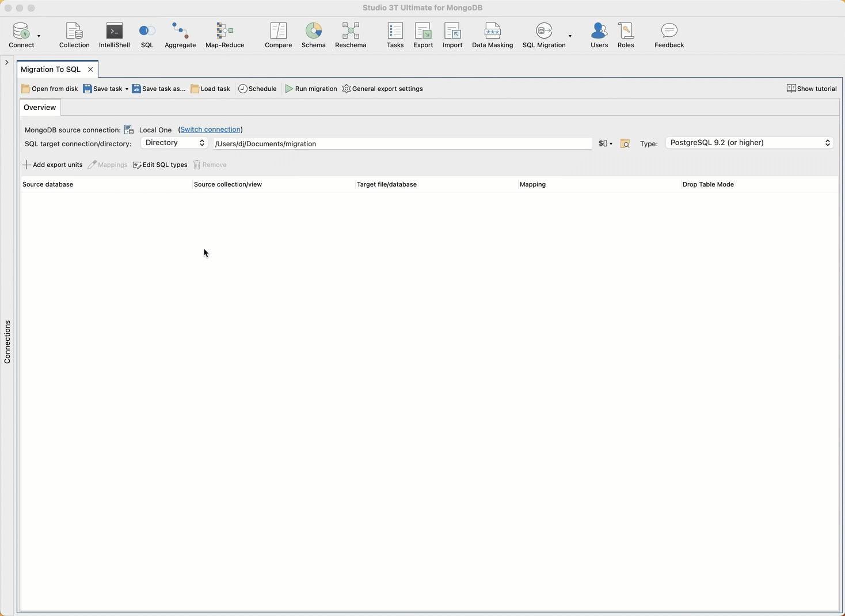Screen dimensions: 845x616
Task: Close the Migration To SQL tab
Action: (x=90, y=69)
